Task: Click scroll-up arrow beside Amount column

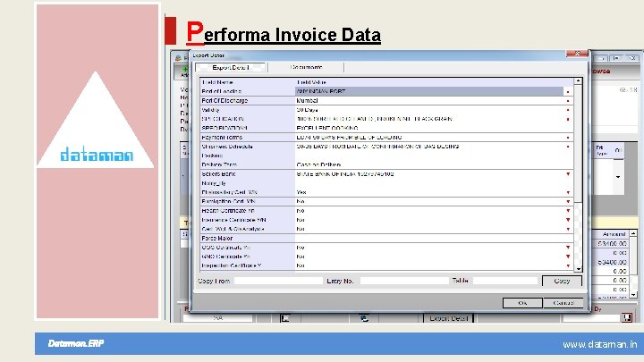Action: click(633, 233)
